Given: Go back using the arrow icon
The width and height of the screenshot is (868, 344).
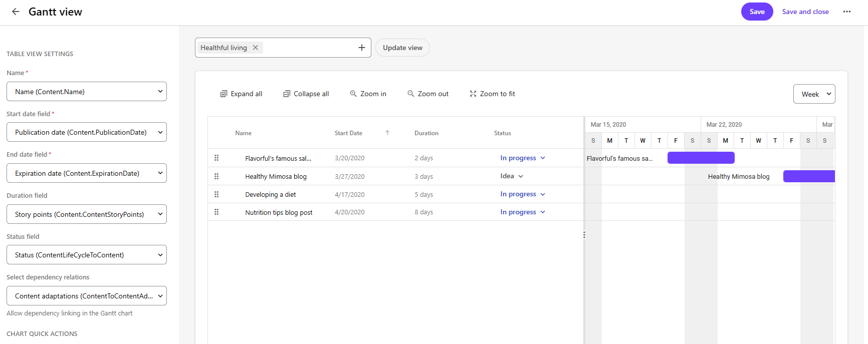Looking at the screenshot, I should tap(16, 12).
